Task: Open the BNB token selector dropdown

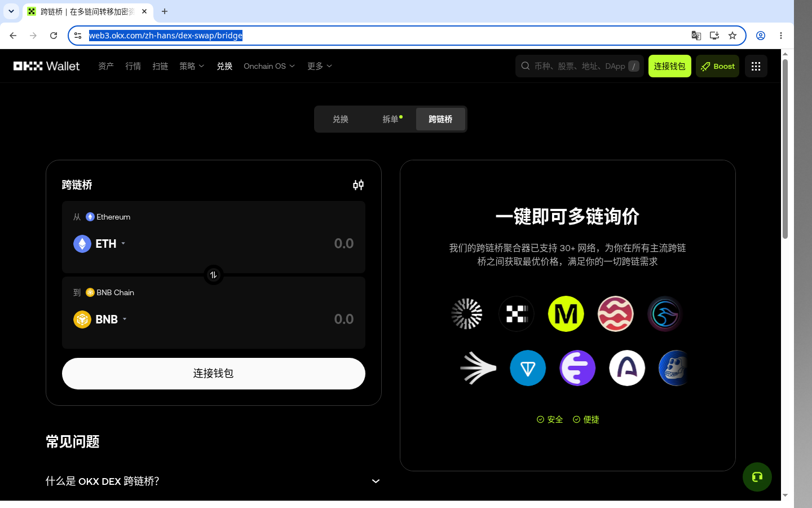Action: (x=100, y=319)
